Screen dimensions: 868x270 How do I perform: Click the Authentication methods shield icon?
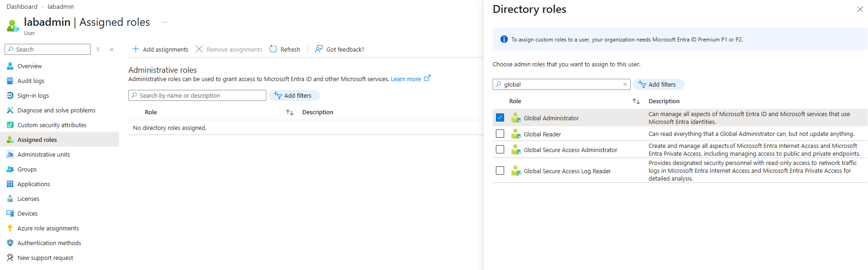[x=10, y=243]
